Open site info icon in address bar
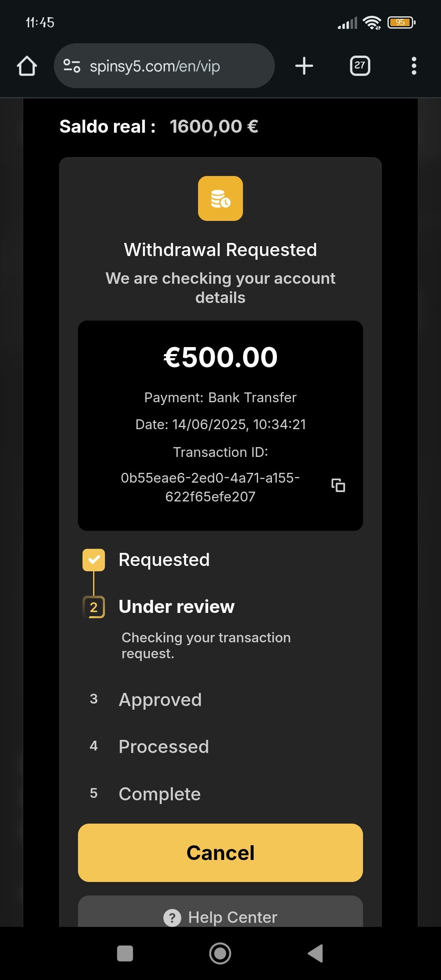Image resolution: width=441 pixels, height=980 pixels. point(72,66)
